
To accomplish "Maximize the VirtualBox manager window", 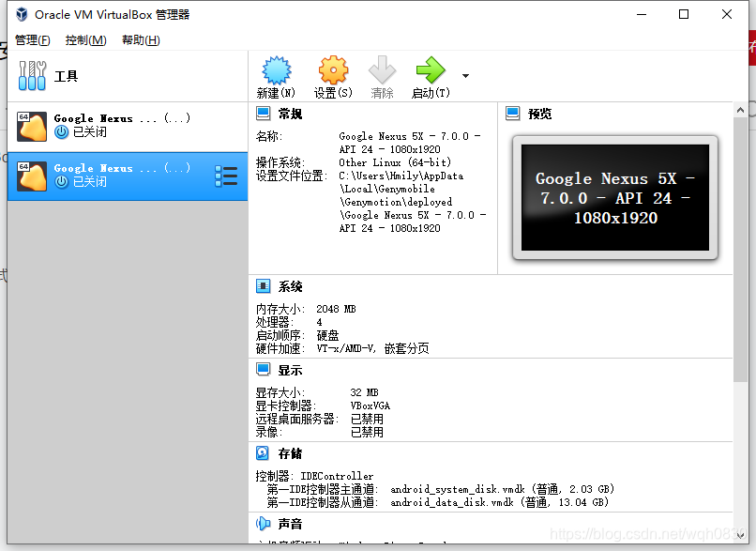I will 684,14.
